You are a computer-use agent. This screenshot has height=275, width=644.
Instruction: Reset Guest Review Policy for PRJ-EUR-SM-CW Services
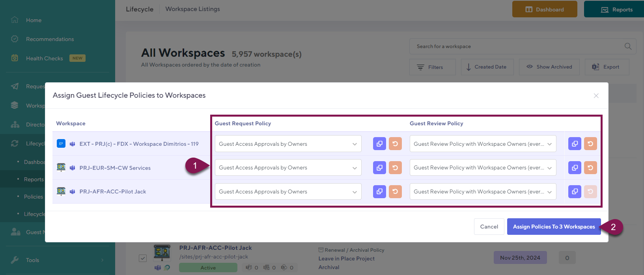click(590, 168)
